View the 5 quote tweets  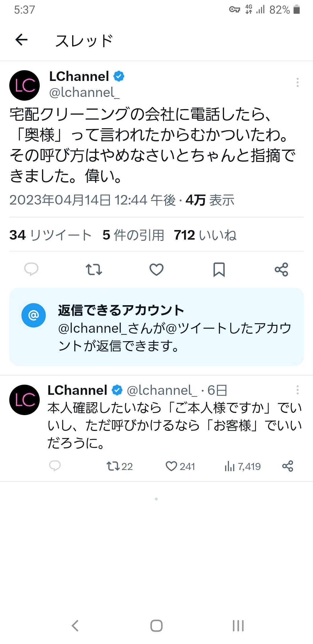pos(133,235)
